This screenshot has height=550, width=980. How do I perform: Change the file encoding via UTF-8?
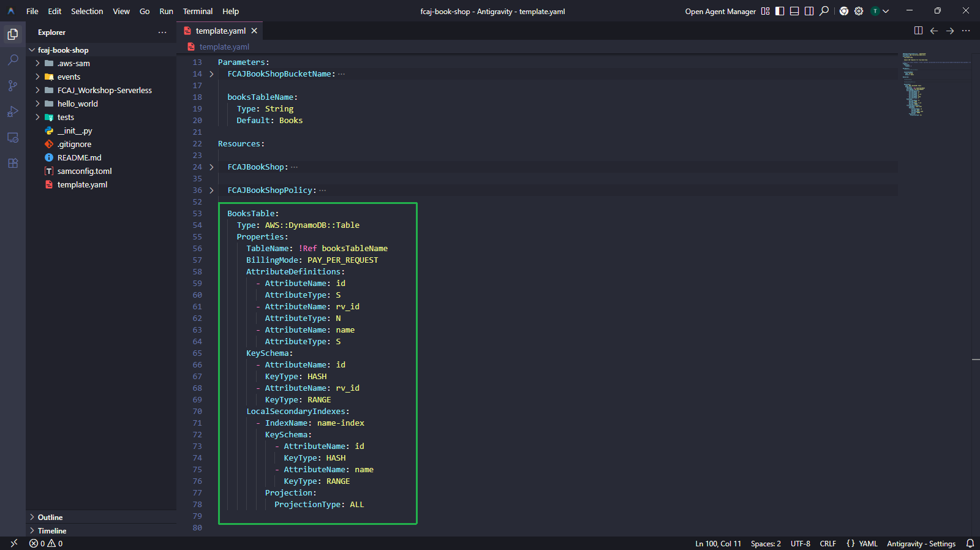pyautogui.click(x=801, y=543)
